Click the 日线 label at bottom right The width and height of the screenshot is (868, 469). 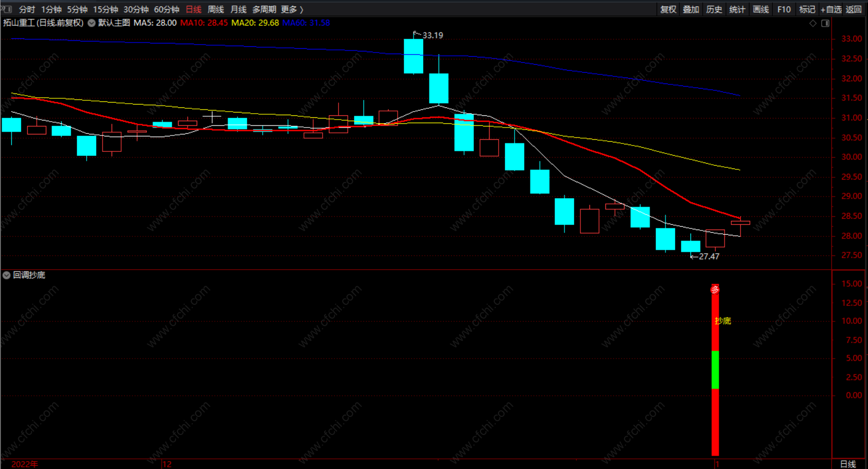point(848,464)
